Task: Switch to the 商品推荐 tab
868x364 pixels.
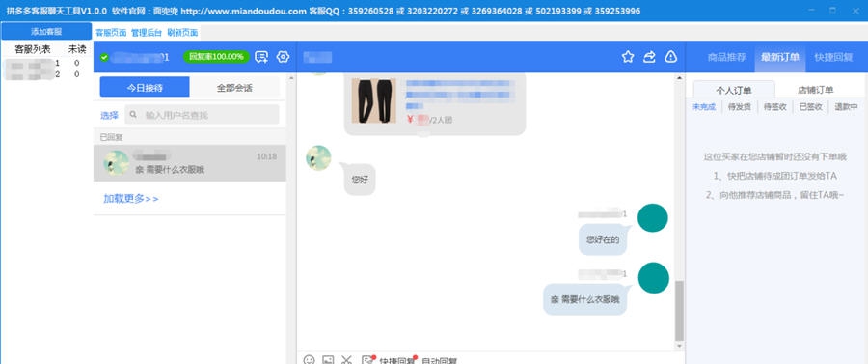Action: click(x=726, y=57)
